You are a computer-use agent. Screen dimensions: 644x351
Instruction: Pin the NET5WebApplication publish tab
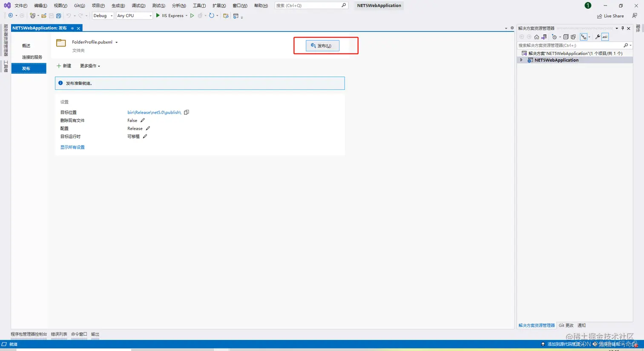pos(72,28)
